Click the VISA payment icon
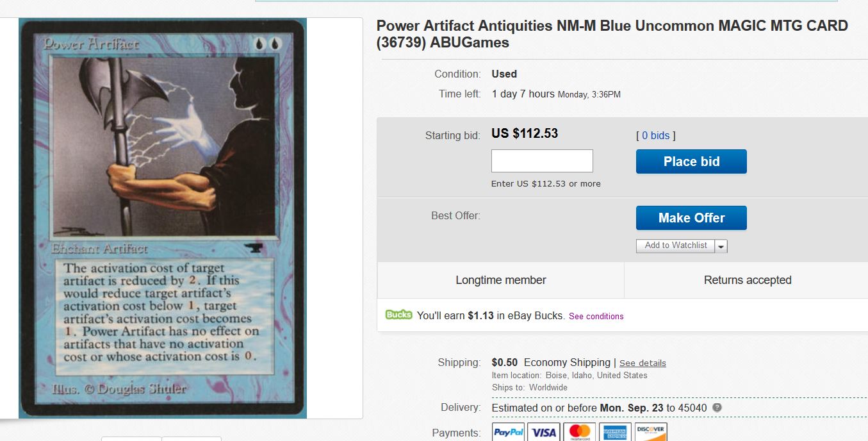 click(544, 432)
